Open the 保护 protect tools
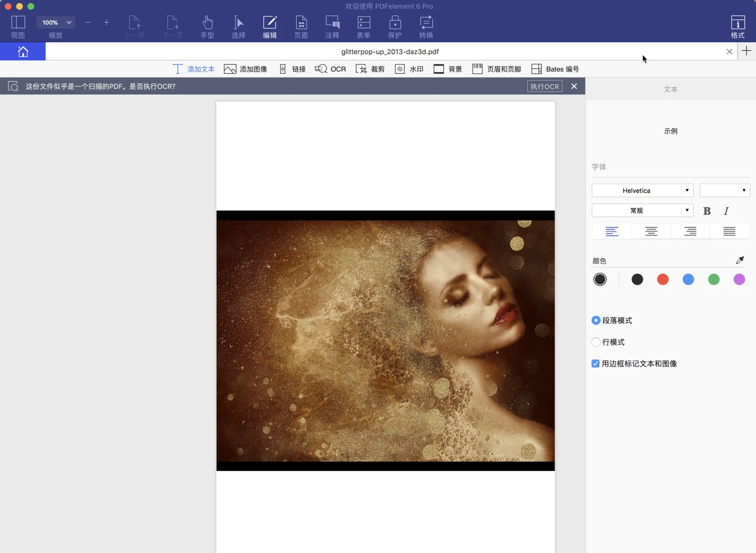Screen dimensions: 756x553 [395, 27]
